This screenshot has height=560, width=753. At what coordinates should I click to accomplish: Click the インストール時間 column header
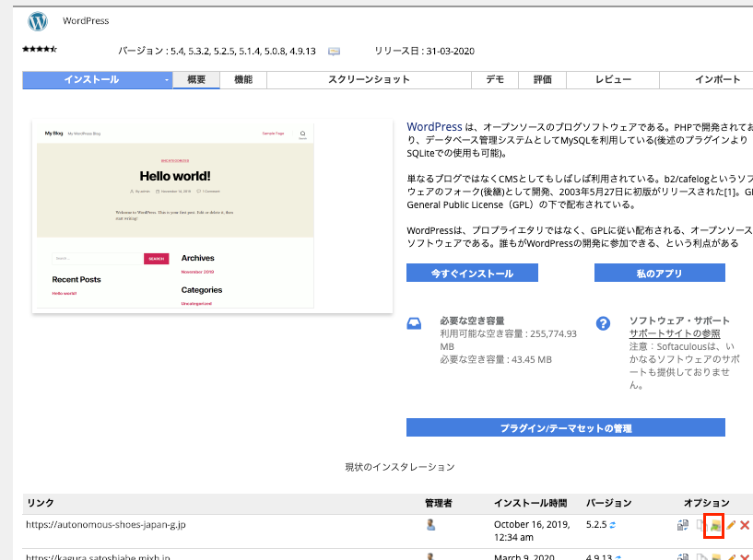click(531, 503)
